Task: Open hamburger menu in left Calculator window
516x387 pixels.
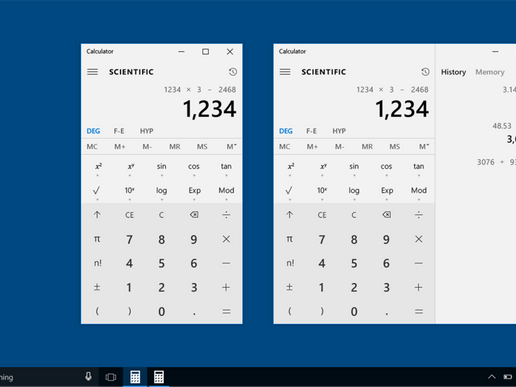Action: point(92,72)
